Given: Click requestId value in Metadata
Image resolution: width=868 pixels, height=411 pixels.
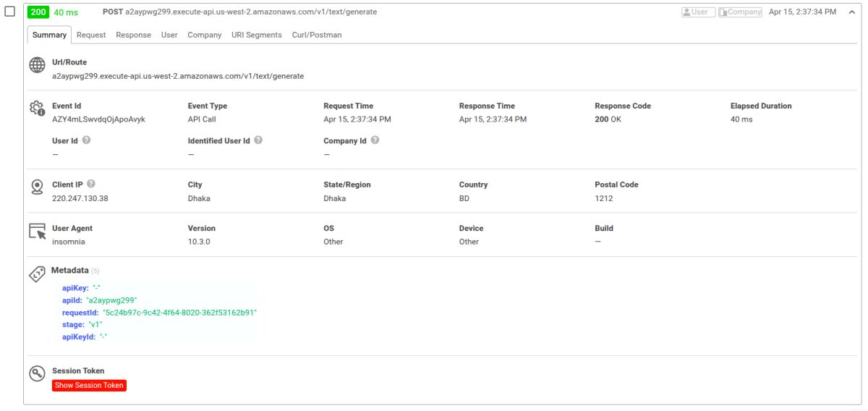Looking at the screenshot, I should pyautogui.click(x=180, y=313).
